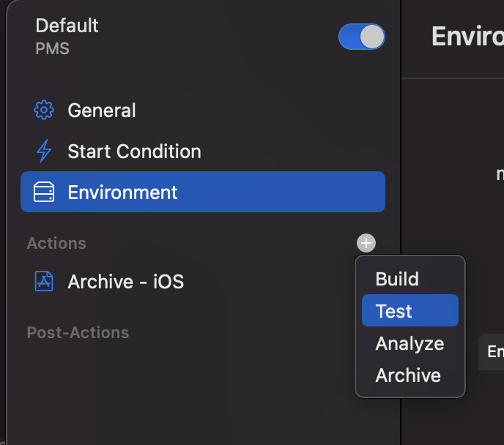Toggle the Default workflow switch off

point(362,37)
